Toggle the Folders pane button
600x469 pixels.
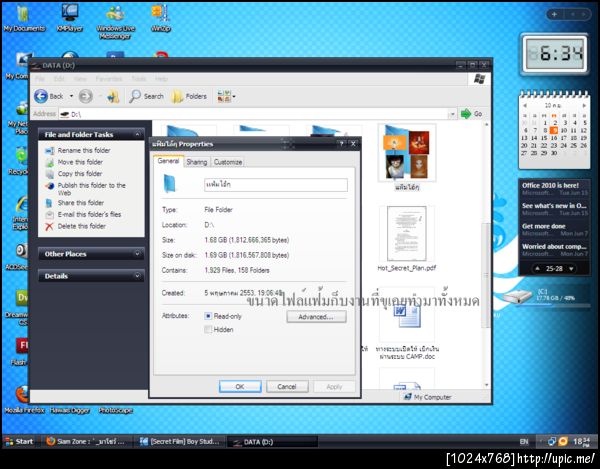click(x=189, y=96)
